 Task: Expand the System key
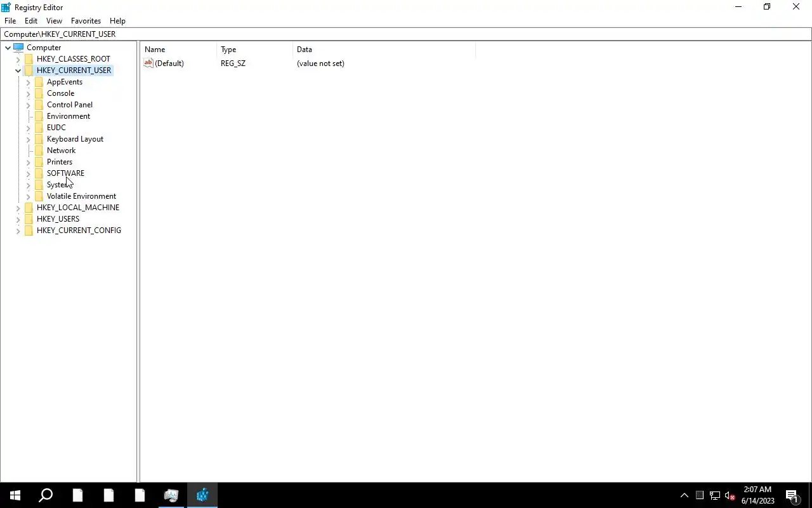coord(28,185)
